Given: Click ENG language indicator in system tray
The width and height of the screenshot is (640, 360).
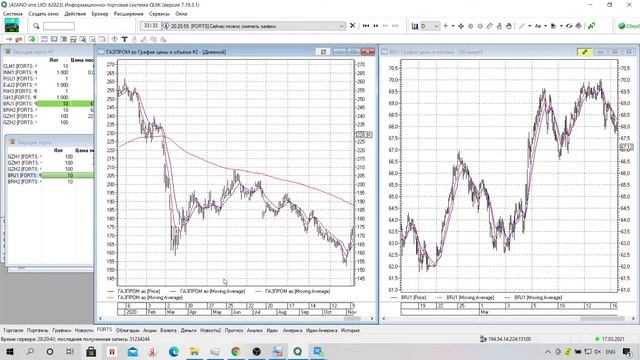Looking at the screenshot, I should tap(610, 351).
